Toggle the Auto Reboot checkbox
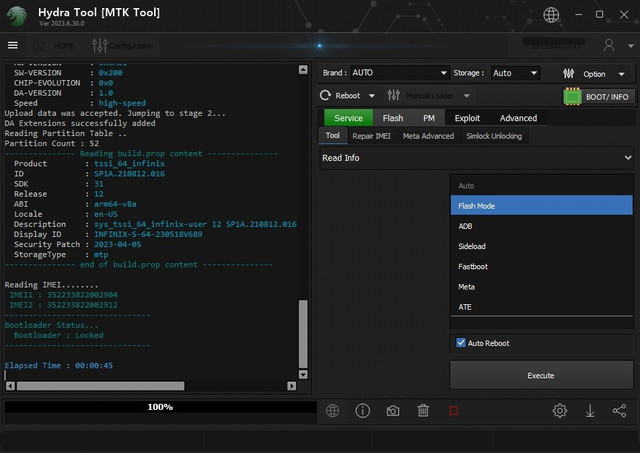Viewport: 640px width, 453px height. click(x=461, y=342)
